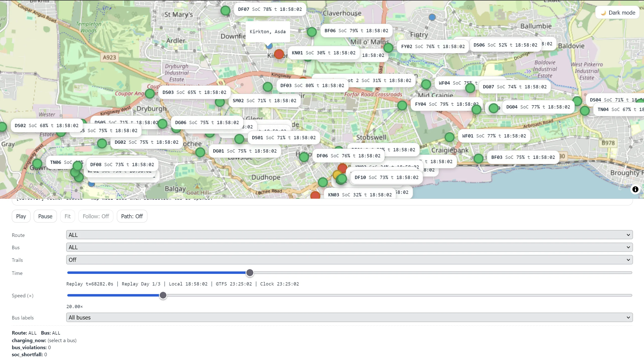Click the DF07 bus marker
Viewport: 644px width, 359px height.
pos(225,11)
